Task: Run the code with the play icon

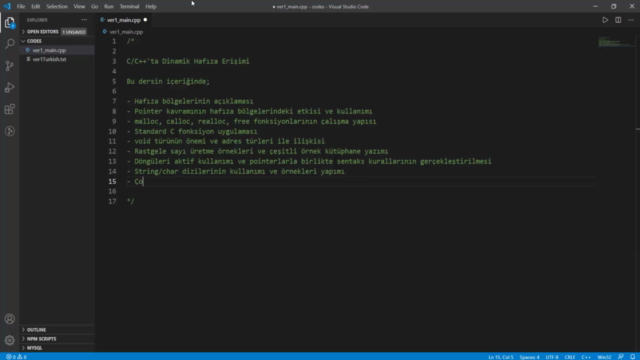Action: tap(605, 20)
